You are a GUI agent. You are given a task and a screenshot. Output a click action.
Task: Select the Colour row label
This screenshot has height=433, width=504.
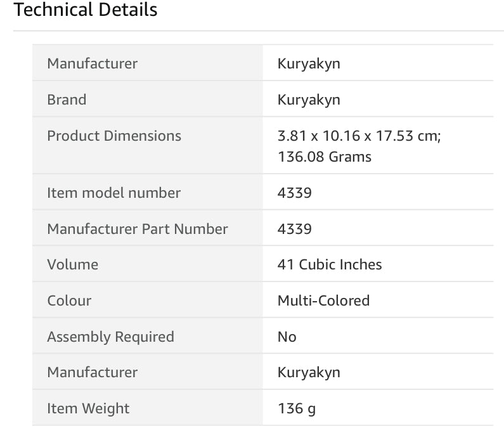69,301
